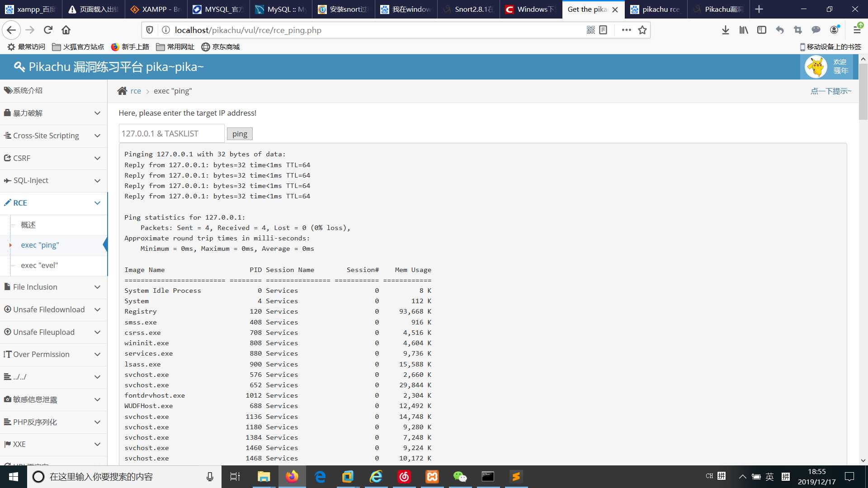The width and height of the screenshot is (868, 488).
Task: Open the Firefox hamburger menu
Action: 857,30
